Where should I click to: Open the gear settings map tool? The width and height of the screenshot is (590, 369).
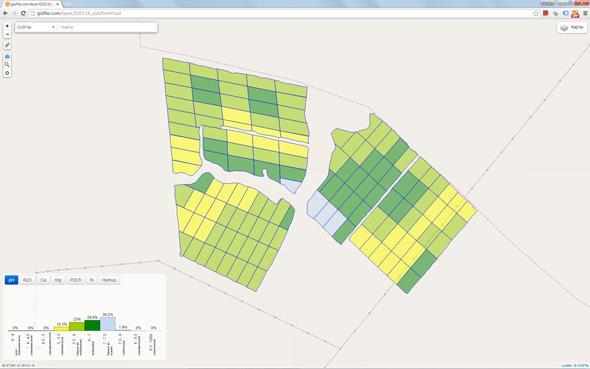click(7, 73)
